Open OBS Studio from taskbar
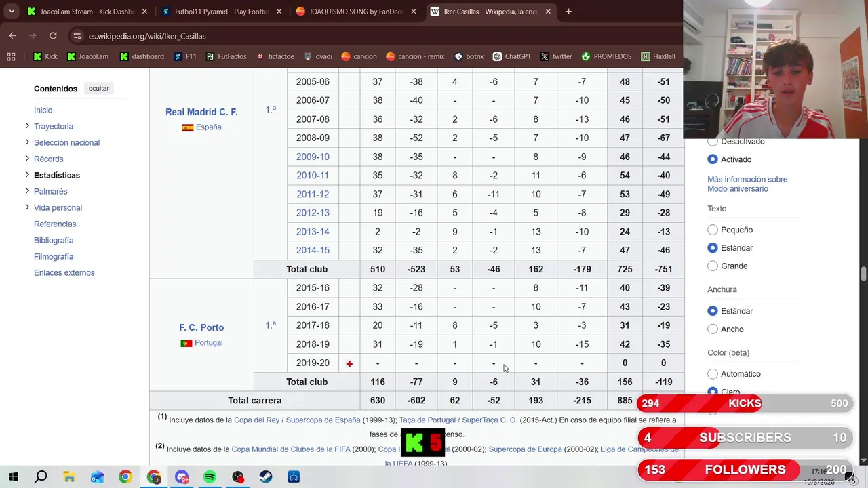The height and width of the screenshot is (488, 868). pyautogui.click(x=238, y=476)
